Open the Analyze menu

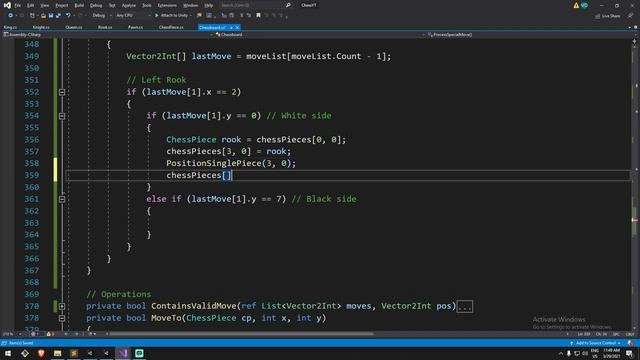[x=129, y=5]
